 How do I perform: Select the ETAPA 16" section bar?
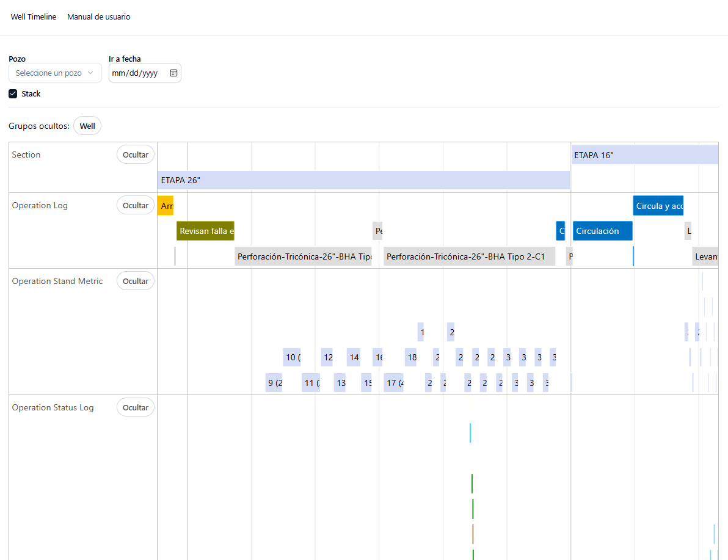[x=644, y=155]
